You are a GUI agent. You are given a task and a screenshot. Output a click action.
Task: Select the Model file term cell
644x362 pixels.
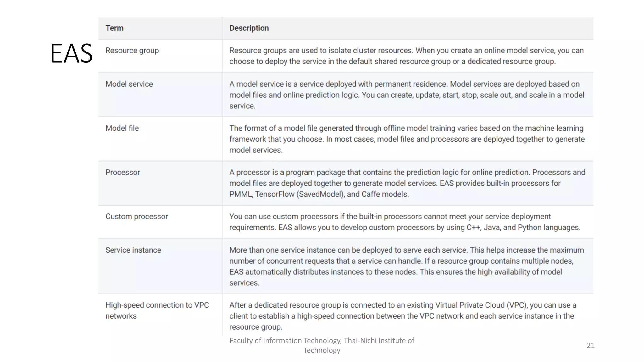coord(122,128)
